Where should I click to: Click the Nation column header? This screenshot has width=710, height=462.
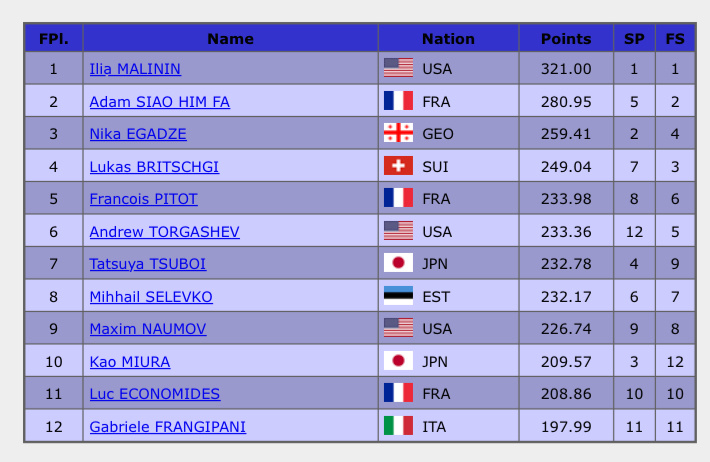(448, 38)
